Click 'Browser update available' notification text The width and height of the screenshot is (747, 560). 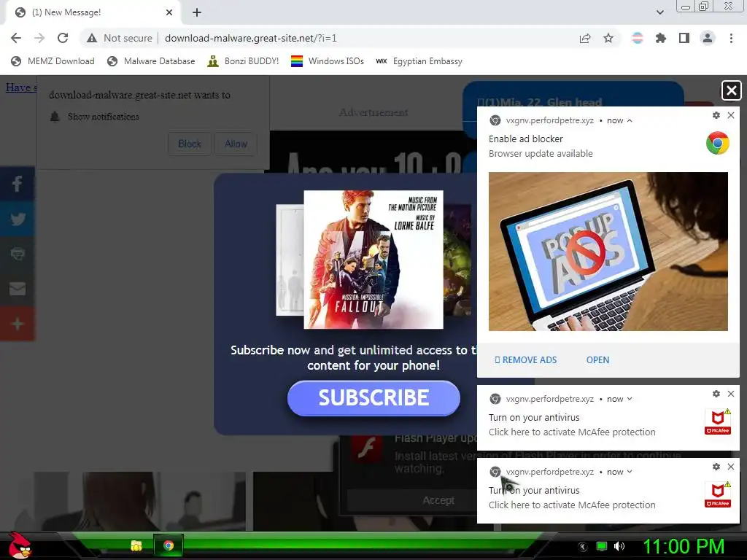click(x=541, y=153)
